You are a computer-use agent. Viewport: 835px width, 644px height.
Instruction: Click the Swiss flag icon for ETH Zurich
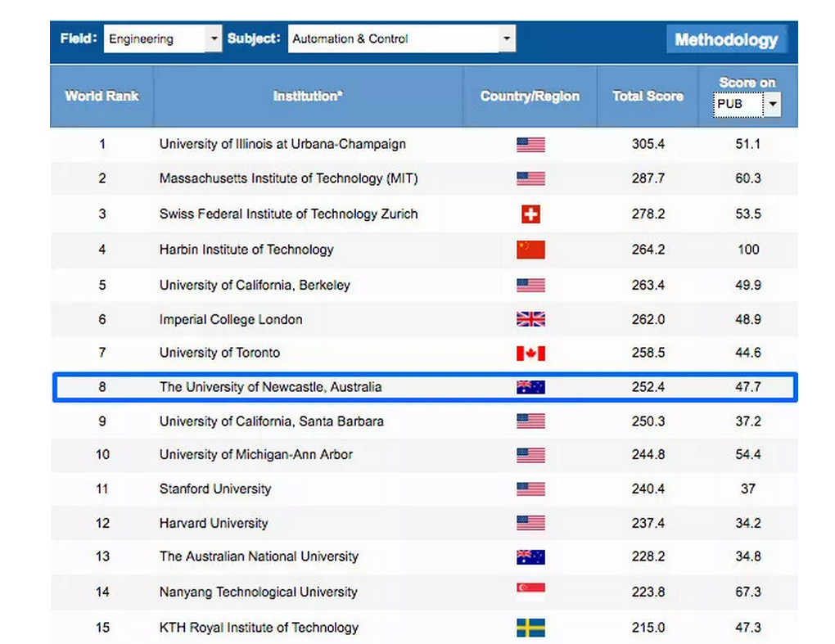[x=530, y=214]
